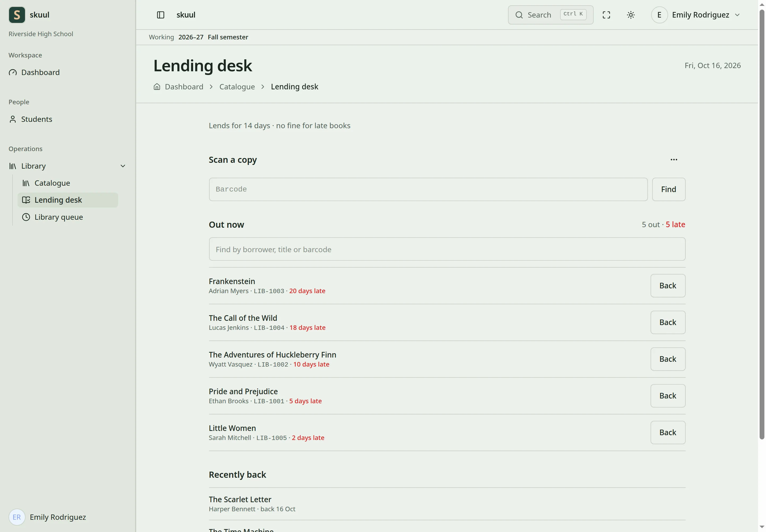
Task: Click the Library books icon in sidebar
Action: [x=13, y=166]
